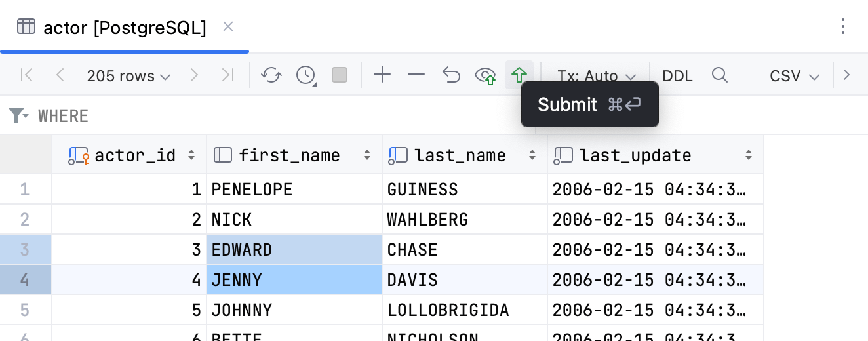Preview pending changes eye icon
Image resolution: width=868 pixels, height=341 pixels.
pyautogui.click(x=485, y=76)
